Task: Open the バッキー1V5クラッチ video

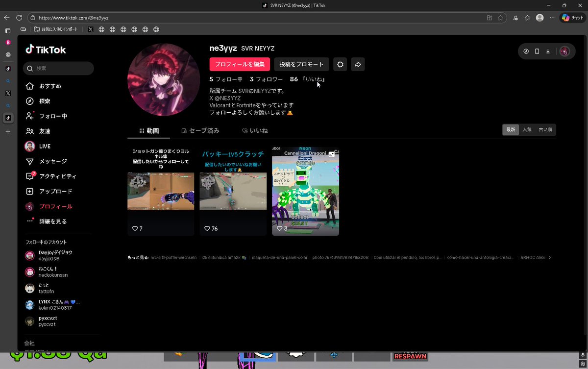Action: pos(233,191)
